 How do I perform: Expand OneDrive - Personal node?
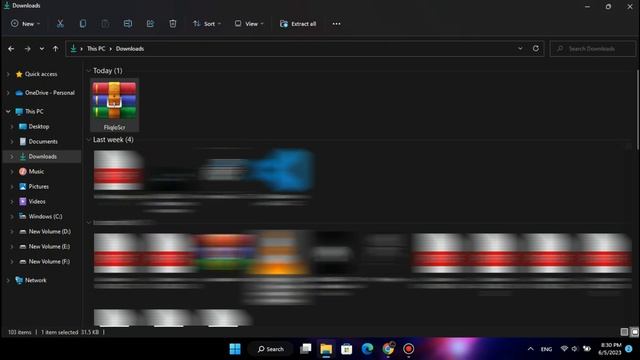click(8, 93)
